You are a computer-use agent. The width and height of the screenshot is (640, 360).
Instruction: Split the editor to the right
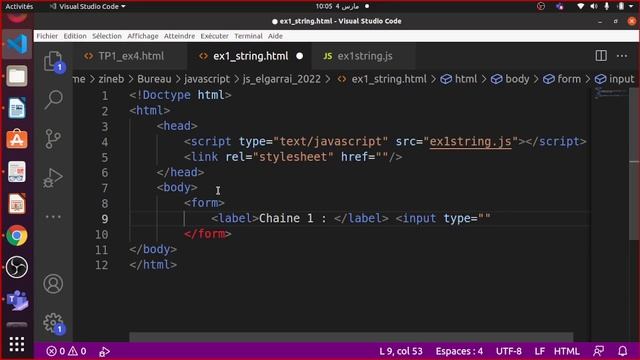(601, 56)
